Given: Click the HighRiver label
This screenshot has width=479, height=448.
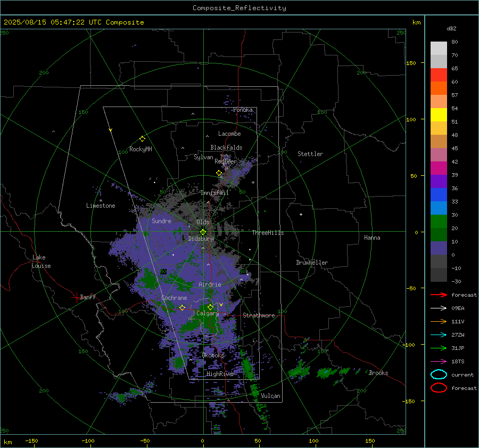Looking at the screenshot, I should point(220,374).
